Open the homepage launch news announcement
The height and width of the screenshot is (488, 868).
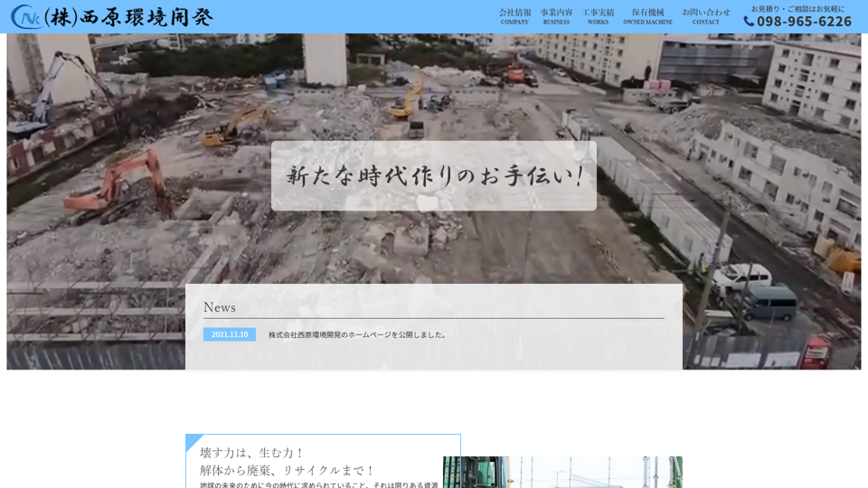point(357,334)
